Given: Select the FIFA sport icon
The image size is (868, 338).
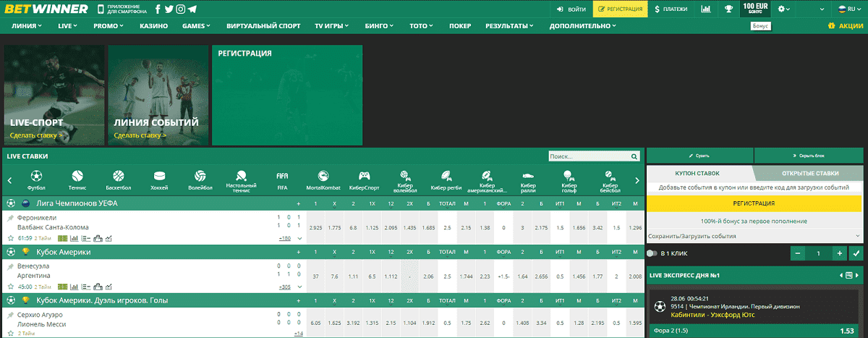Looking at the screenshot, I should click(x=282, y=176).
